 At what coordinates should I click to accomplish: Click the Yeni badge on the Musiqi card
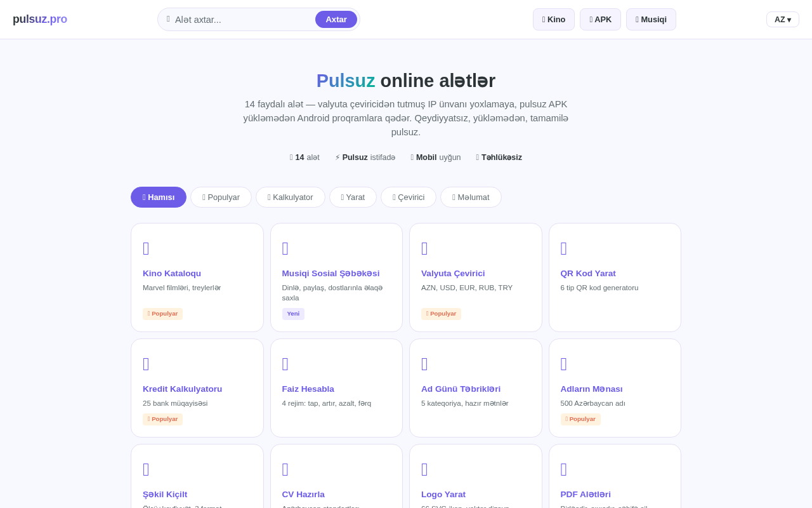[293, 314]
